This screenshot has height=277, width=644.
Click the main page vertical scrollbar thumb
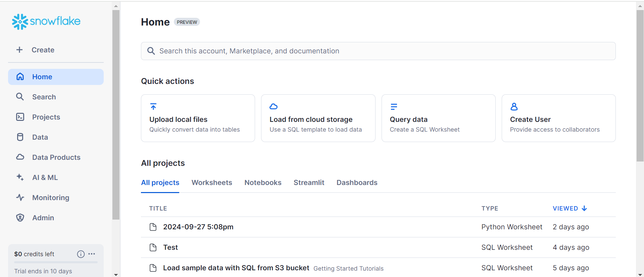[640, 86]
